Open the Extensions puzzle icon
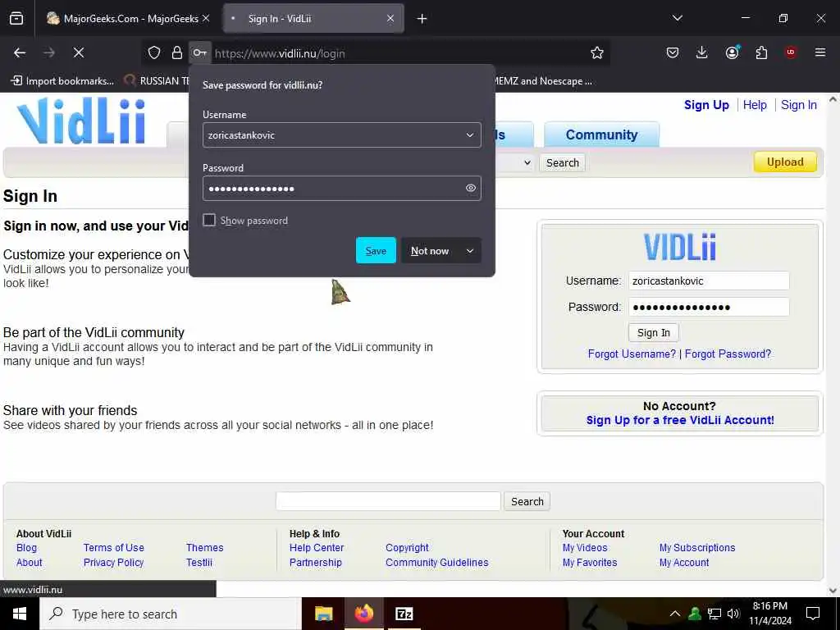The width and height of the screenshot is (840, 630). click(x=761, y=52)
